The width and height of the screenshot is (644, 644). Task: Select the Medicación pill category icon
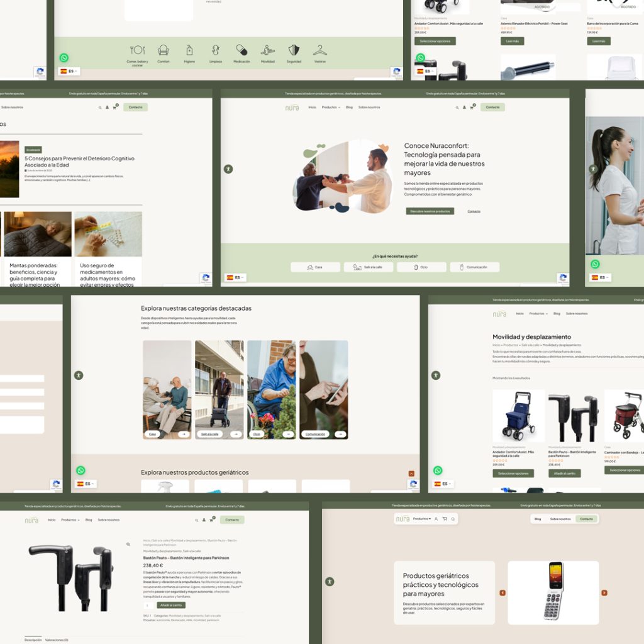click(241, 50)
